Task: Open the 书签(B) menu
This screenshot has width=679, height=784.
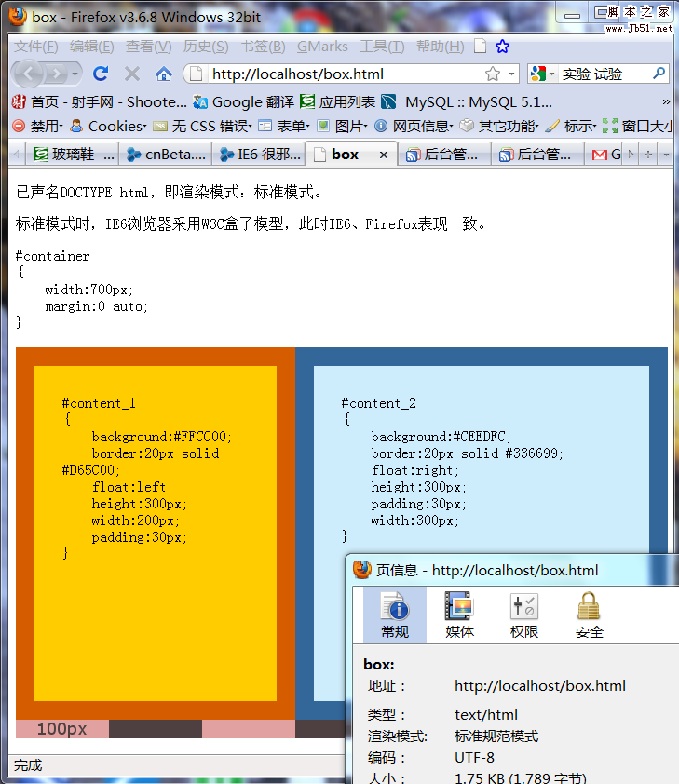Action: 263,47
